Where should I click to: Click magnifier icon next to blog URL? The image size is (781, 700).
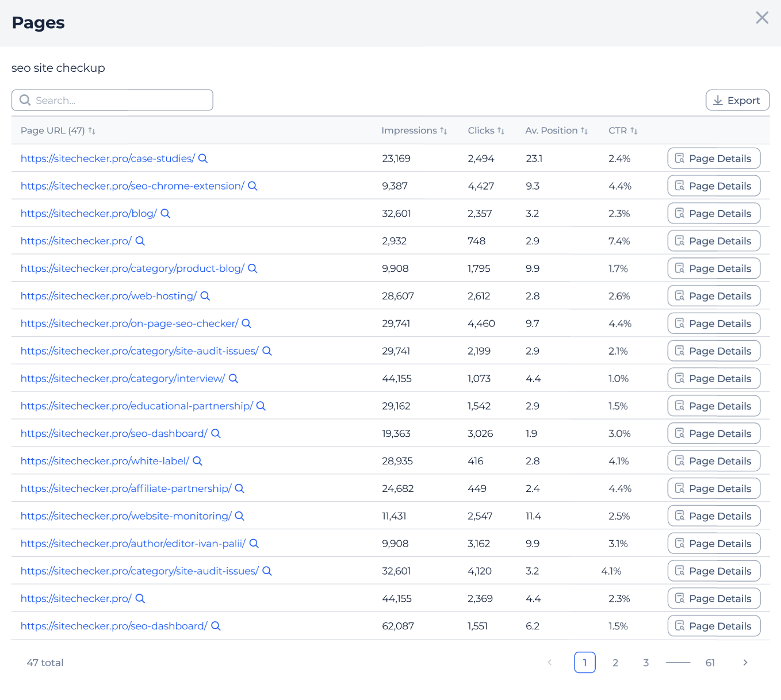tap(165, 214)
